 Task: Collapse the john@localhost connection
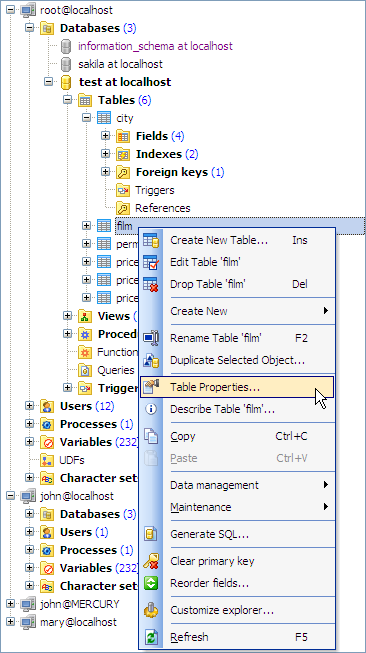click(10, 496)
